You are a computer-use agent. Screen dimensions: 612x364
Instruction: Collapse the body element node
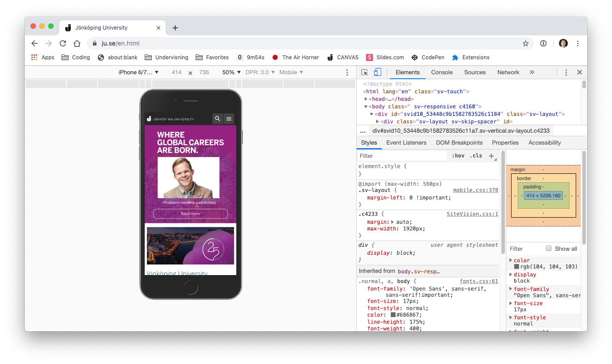click(x=366, y=107)
